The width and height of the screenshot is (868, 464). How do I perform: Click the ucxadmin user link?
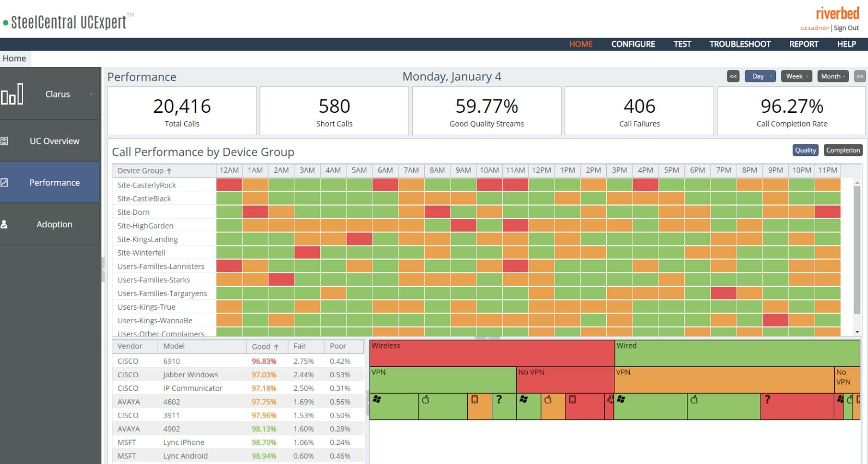(x=815, y=28)
